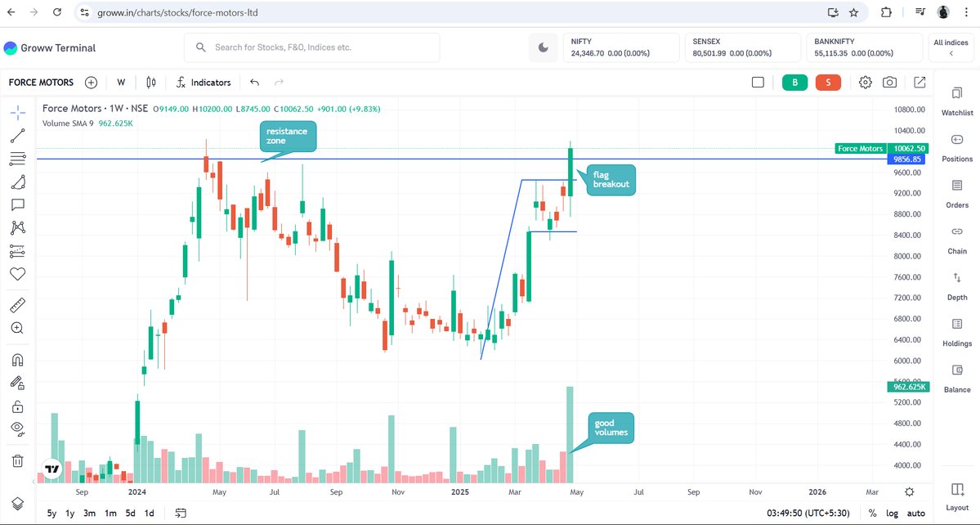Viewport: 980px width, 525px height.
Task: Toggle magnet mode for drawings
Action: point(17,360)
